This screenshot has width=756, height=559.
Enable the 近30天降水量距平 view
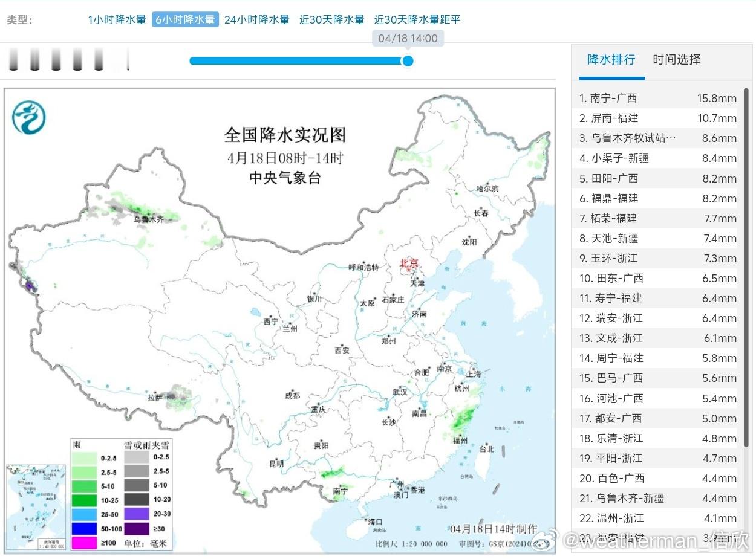click(x=416, y=19)
